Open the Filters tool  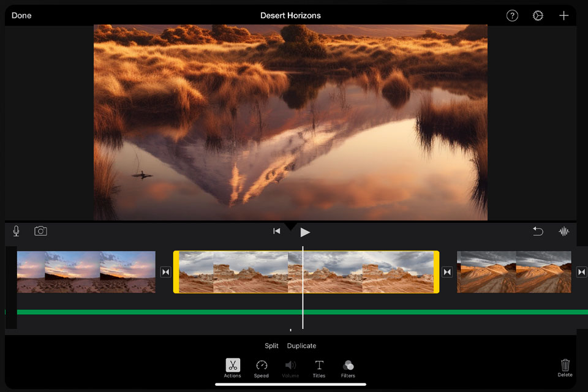(x=348, y=369)
